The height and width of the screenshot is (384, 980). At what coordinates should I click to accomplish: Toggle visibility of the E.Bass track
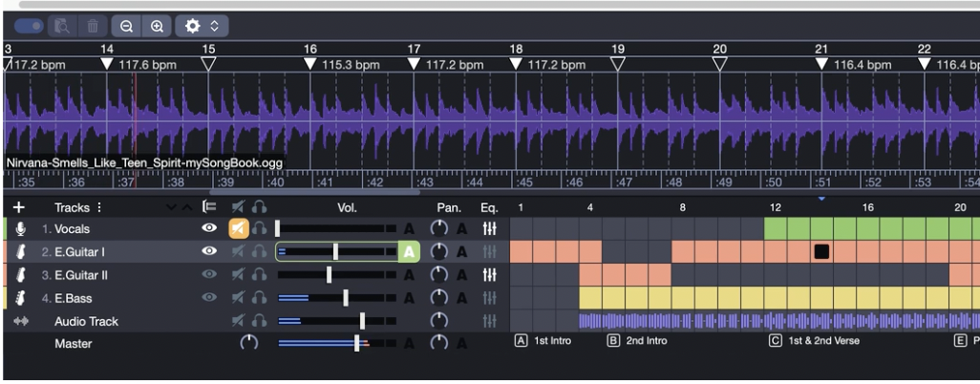click(209, 297)
